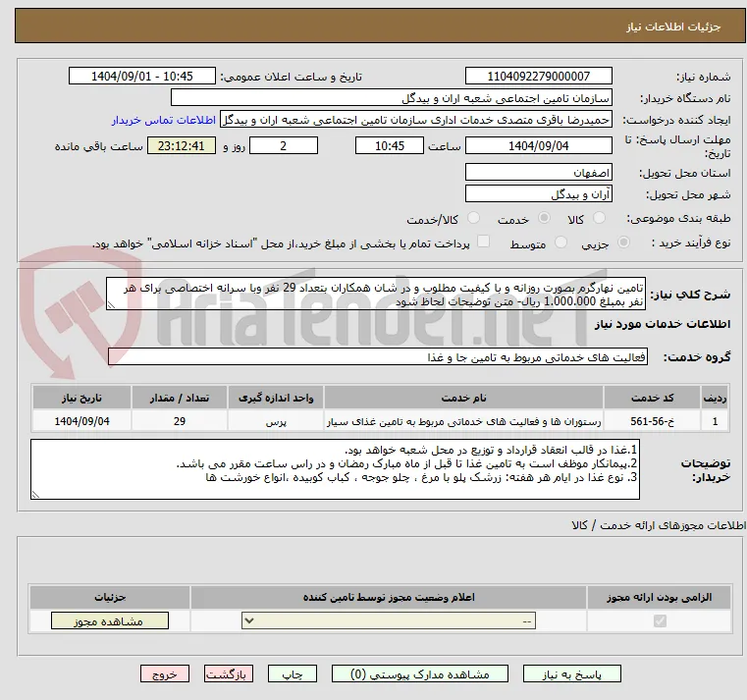Click the جزئیات column header
Screen dimensions: 747x700
[x=110, y=597]
